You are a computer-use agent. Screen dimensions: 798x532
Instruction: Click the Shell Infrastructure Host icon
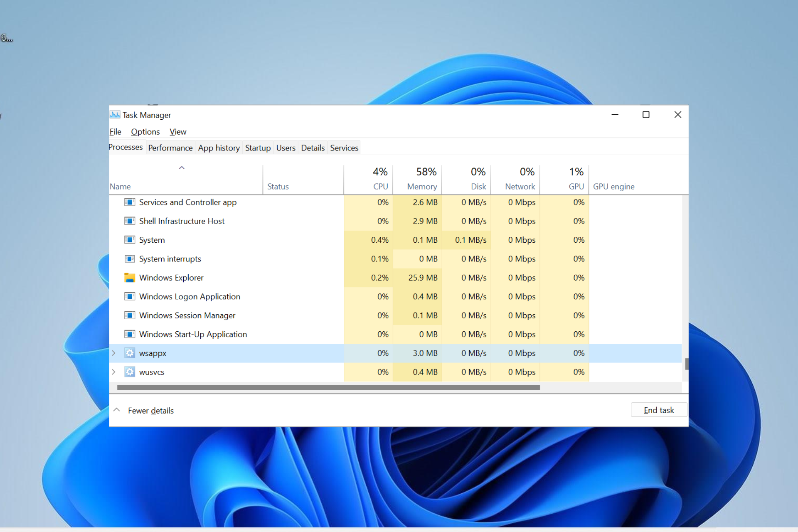tap(130, 221)
